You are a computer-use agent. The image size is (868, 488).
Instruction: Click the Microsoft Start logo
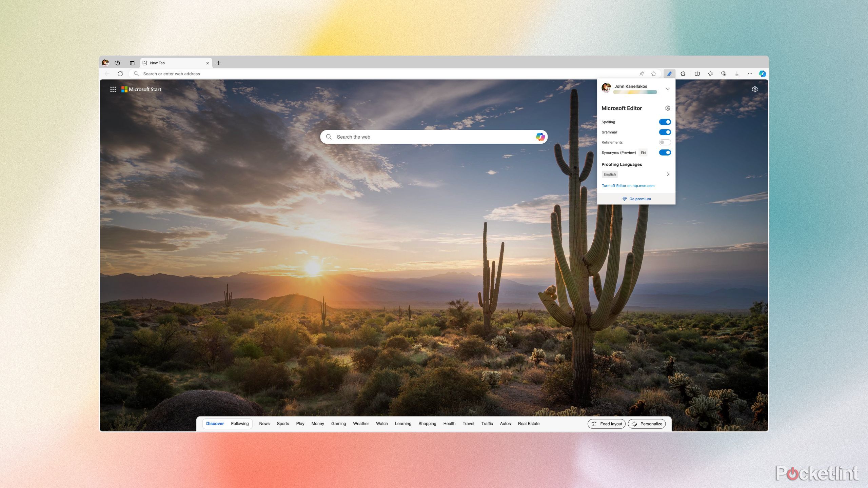pos(141,89)
